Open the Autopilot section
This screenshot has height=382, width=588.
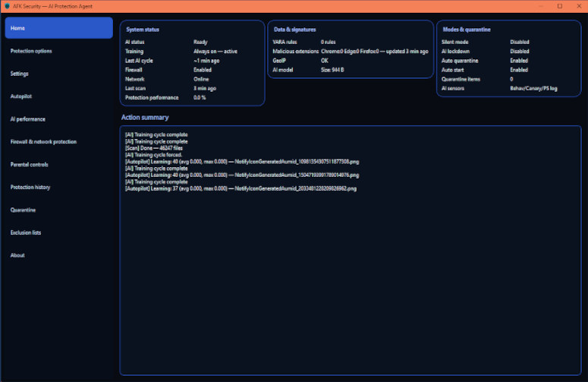click(x=58, y=96)
